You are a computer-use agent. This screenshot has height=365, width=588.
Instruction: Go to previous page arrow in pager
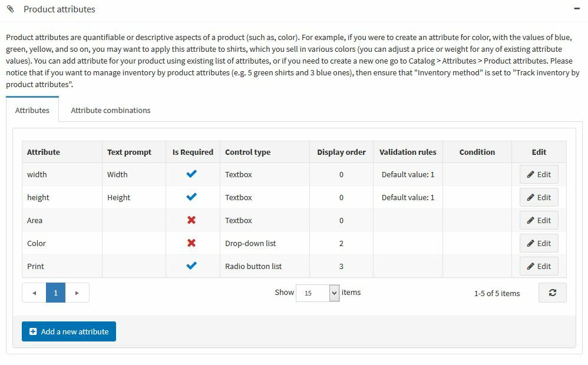pos(34,293)
